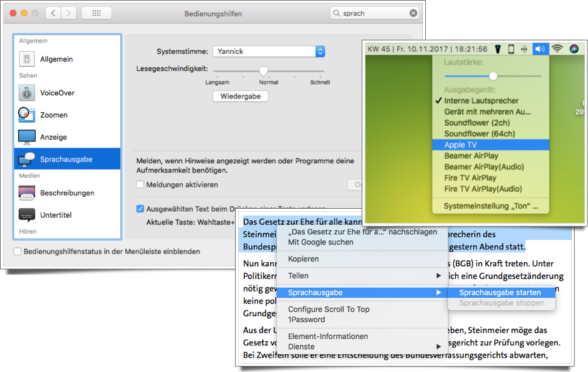This screenshot has height=372, width=588.
Task: Click into the search field containing sprach
Action: [372, 13]
